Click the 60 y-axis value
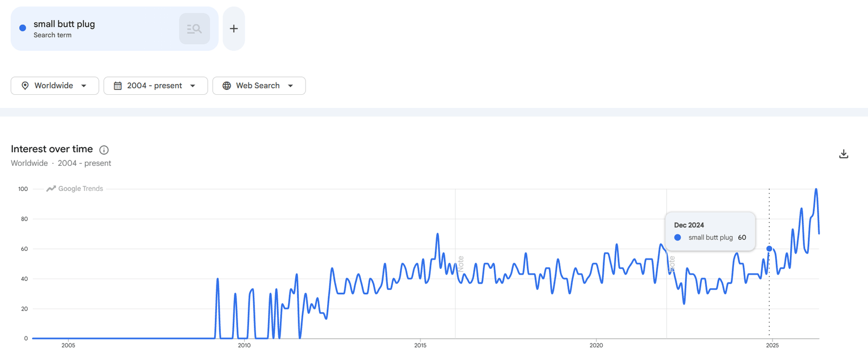The image size is (868, 362). tap(24, 249)
